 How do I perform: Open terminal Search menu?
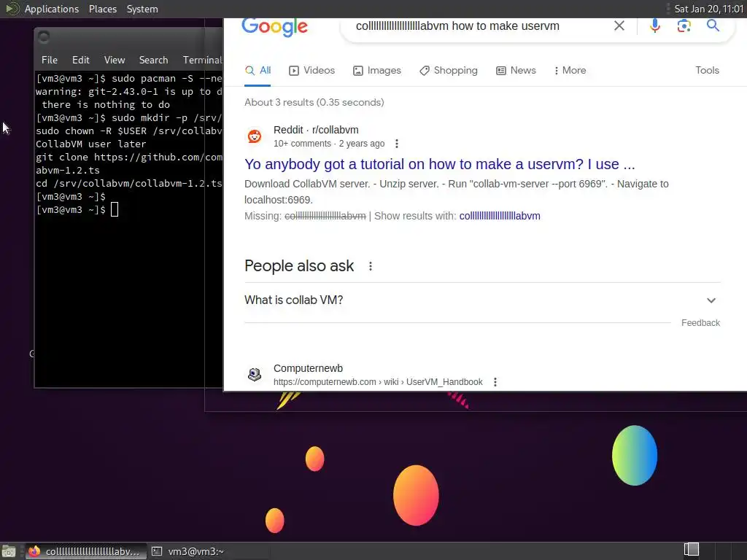[x=153, y=60]
